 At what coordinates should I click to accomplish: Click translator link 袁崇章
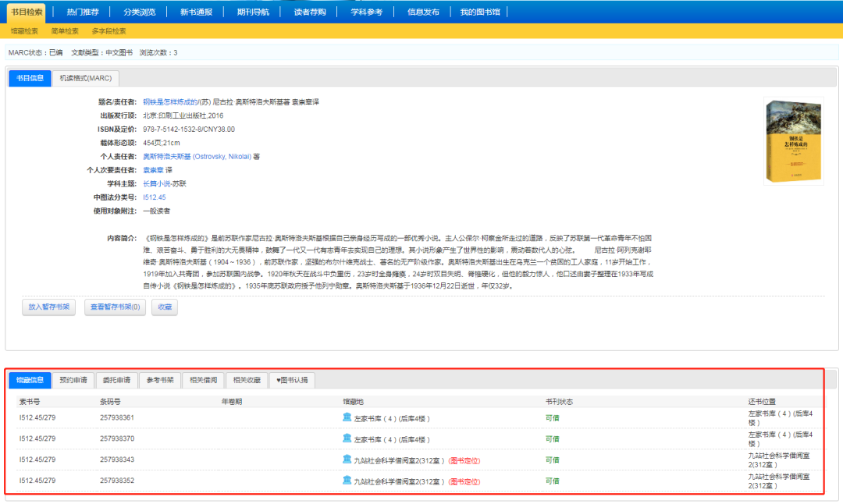[x=153, y=170]
